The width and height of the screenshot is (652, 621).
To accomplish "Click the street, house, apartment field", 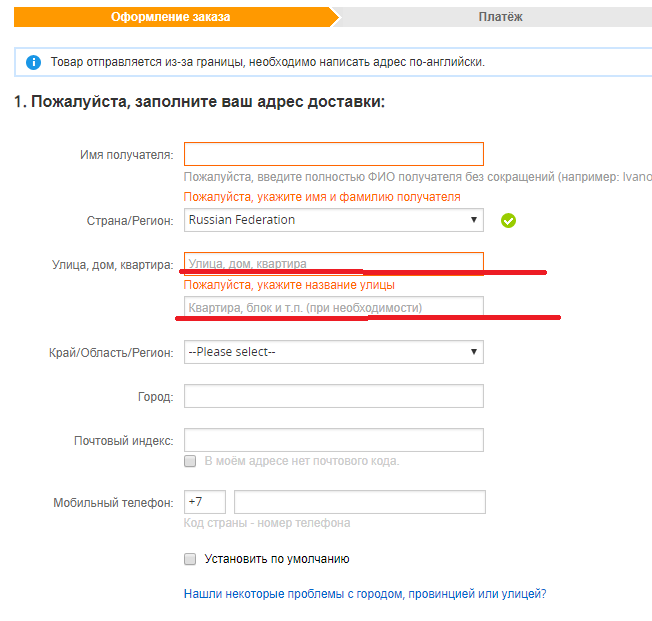I will [x=333, y=264].
